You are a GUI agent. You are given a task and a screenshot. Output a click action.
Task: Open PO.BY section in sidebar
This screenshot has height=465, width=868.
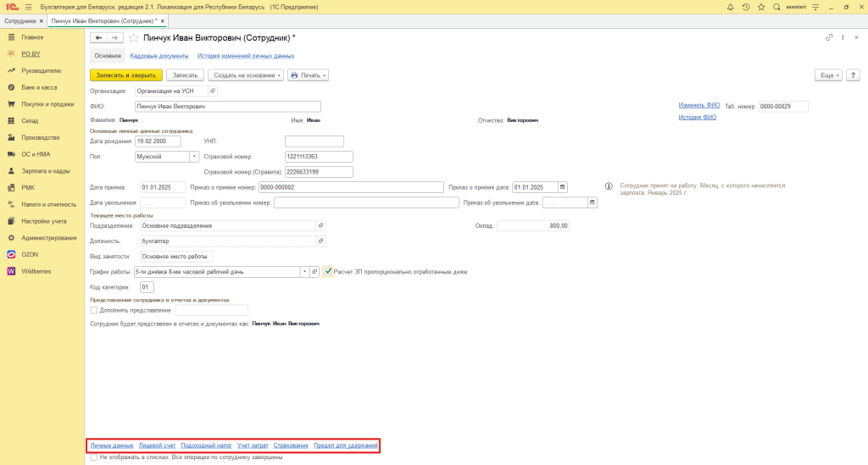(x=31, y=54)
